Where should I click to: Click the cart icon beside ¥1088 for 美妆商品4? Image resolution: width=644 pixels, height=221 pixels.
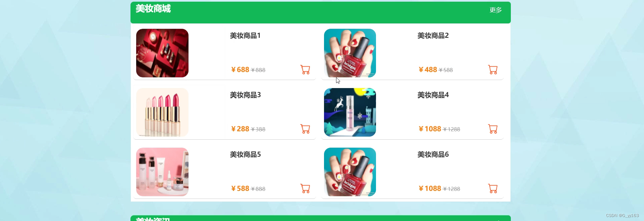pos(493,129)
